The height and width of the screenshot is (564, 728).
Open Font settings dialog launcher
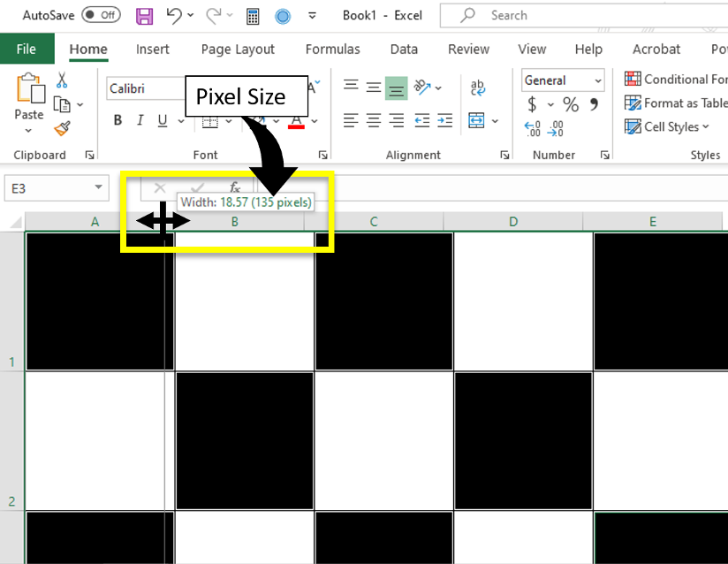[322, 156]
